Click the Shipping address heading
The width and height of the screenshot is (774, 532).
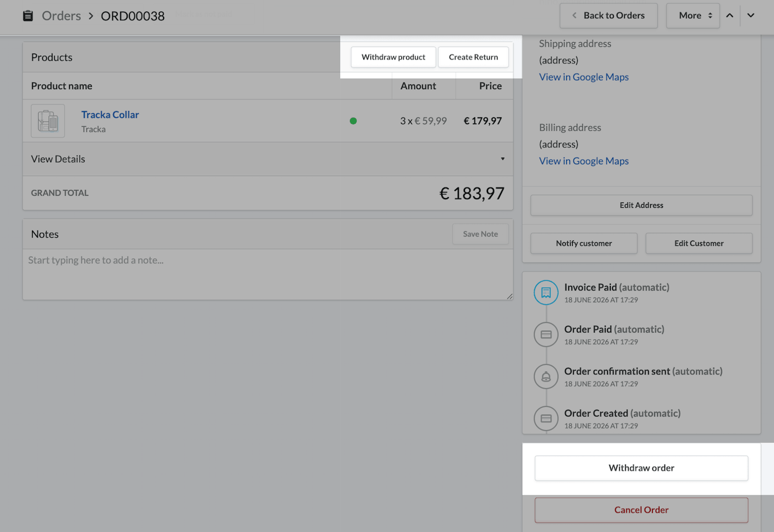575,44
